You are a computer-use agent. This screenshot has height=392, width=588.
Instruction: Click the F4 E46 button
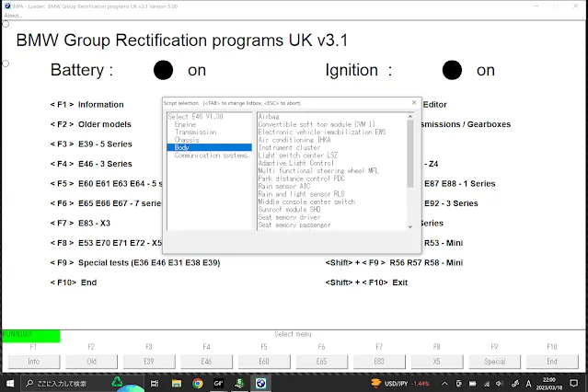206,362
